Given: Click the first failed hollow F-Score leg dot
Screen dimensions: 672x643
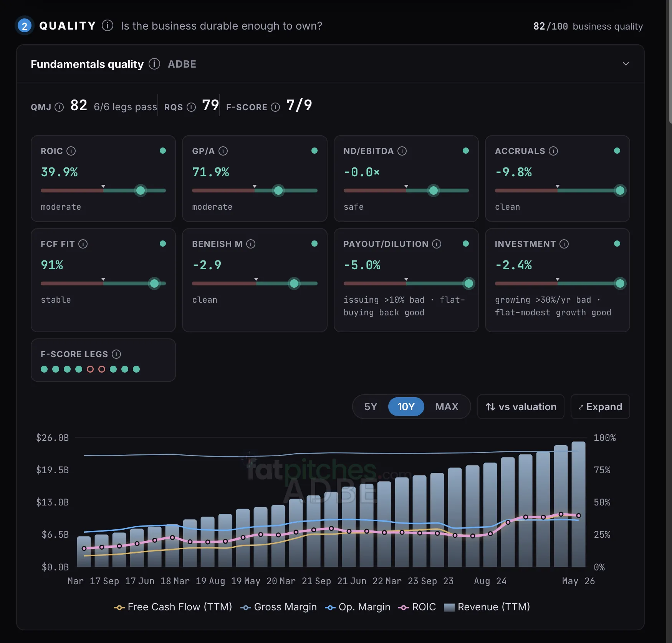Looking at the screenshot, I should click(x=90, y=369).
